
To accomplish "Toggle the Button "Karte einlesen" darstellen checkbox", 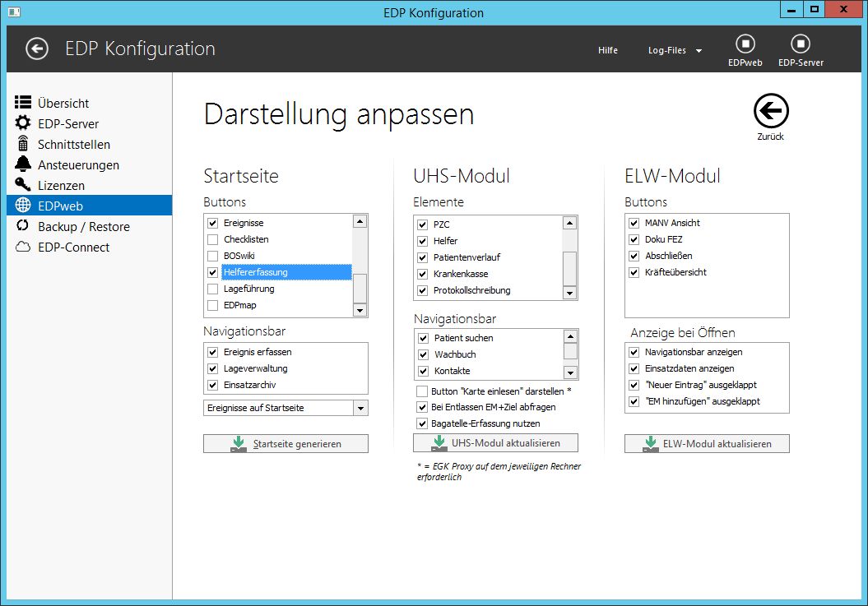I will coord(423,391).
